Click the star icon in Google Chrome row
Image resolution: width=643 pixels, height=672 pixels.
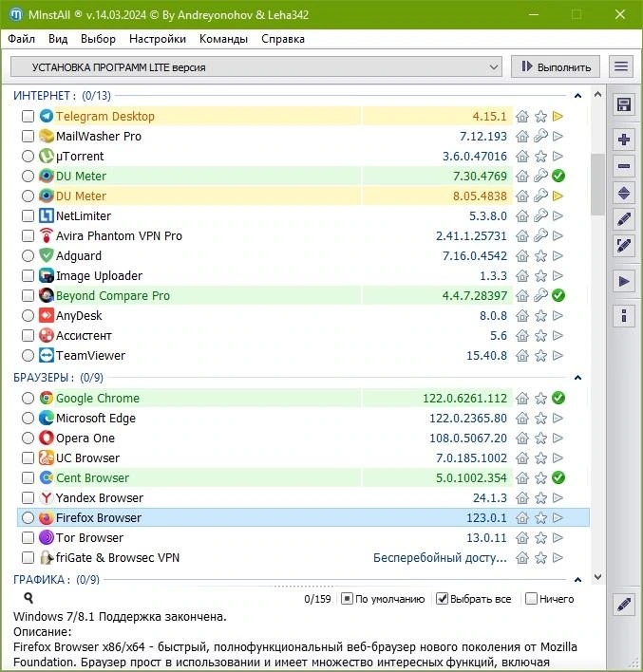point(540,398)
